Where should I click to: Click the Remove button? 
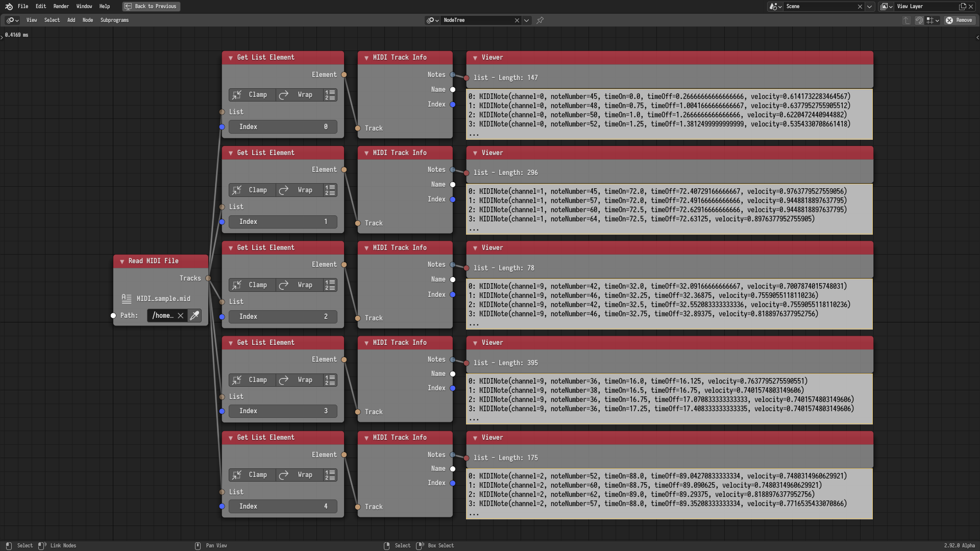click(x=959, y=20)
